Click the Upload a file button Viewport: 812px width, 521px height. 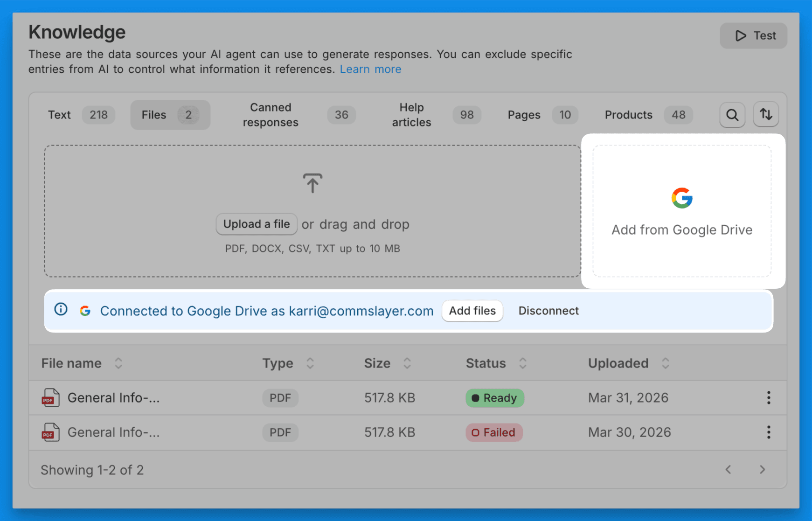pyautogui.click(x=257, y=224)
